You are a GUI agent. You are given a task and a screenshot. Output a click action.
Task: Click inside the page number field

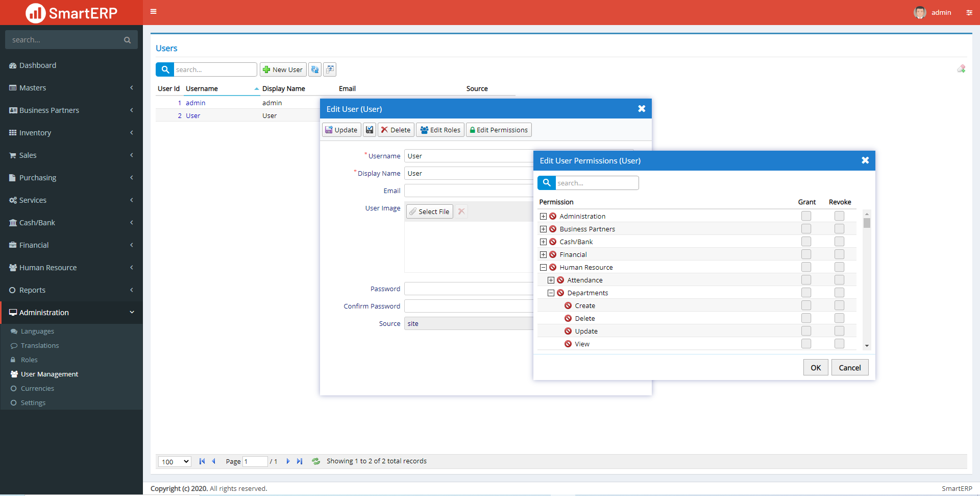coord(255,461)
